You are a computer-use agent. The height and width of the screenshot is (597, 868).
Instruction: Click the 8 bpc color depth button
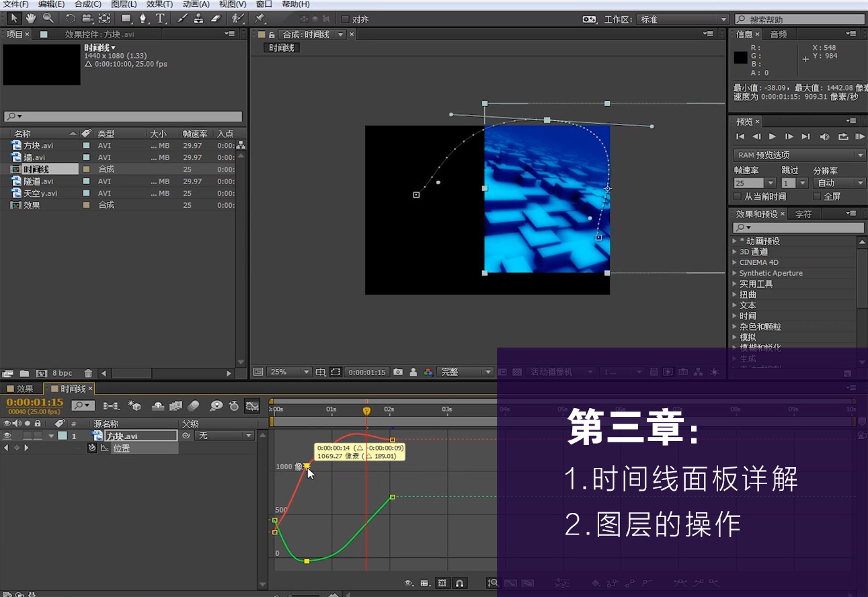[62, 373]
